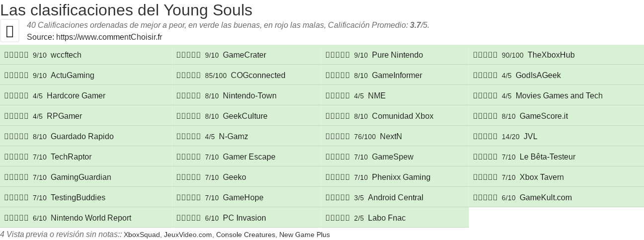Click the star icons next to TheXboxHub

click(x=485, y=55)
